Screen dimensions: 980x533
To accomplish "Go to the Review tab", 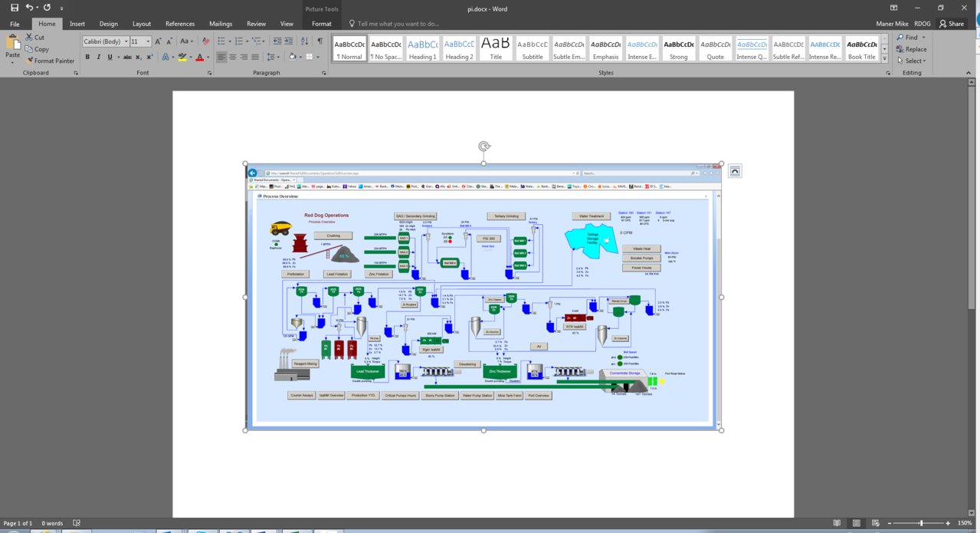I will pyautogui.click(x=256, y=24).
